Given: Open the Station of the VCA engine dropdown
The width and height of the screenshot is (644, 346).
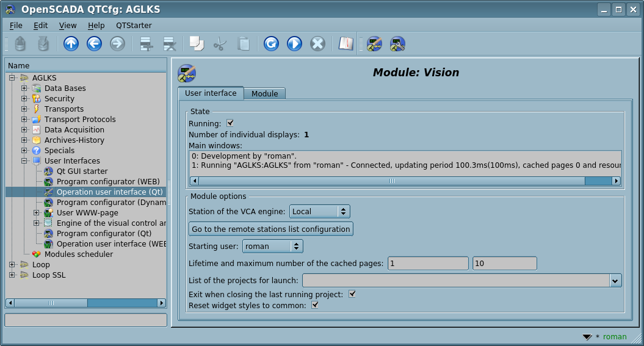Looking at the screenshot, I should click(x=319, y=211).
